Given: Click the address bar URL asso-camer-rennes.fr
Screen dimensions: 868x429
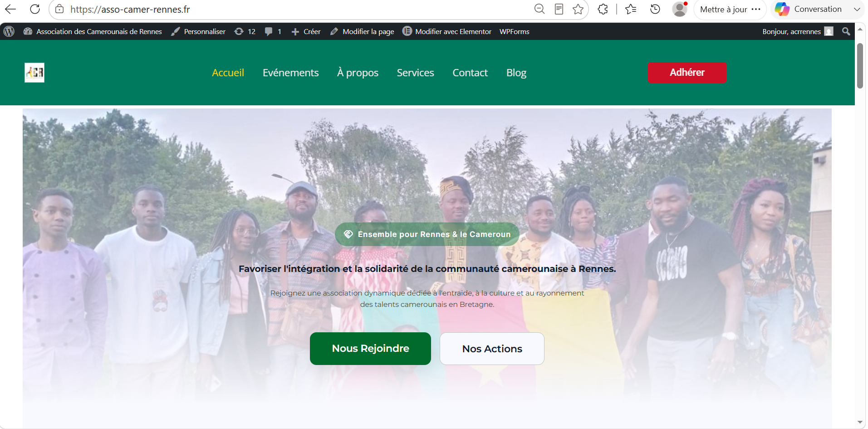Looking at the screenshot, I should click(x=130, y=10).
